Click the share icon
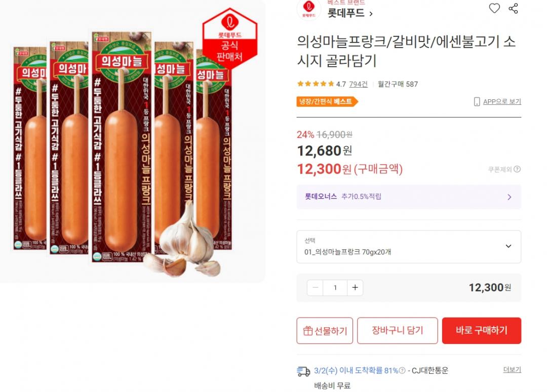The image size is (547, 392). 513,9
